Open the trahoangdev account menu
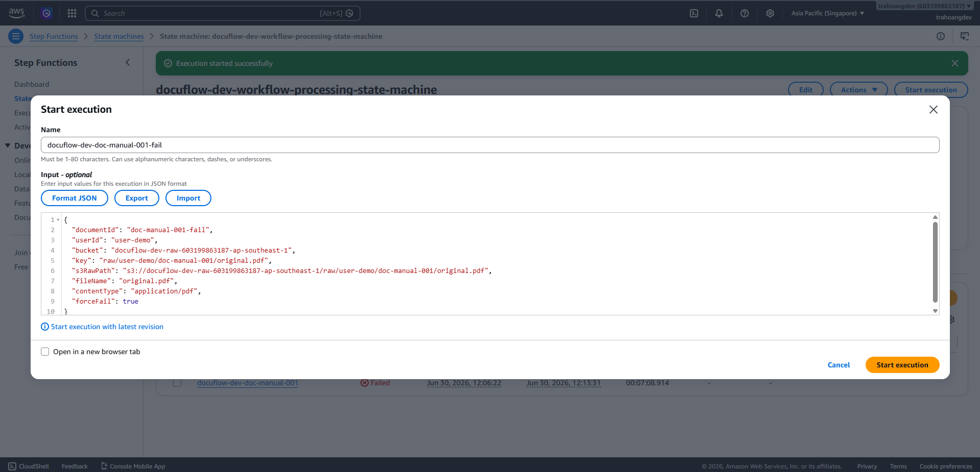This screenshot has height=472, width=980. [x=925, y=6]
